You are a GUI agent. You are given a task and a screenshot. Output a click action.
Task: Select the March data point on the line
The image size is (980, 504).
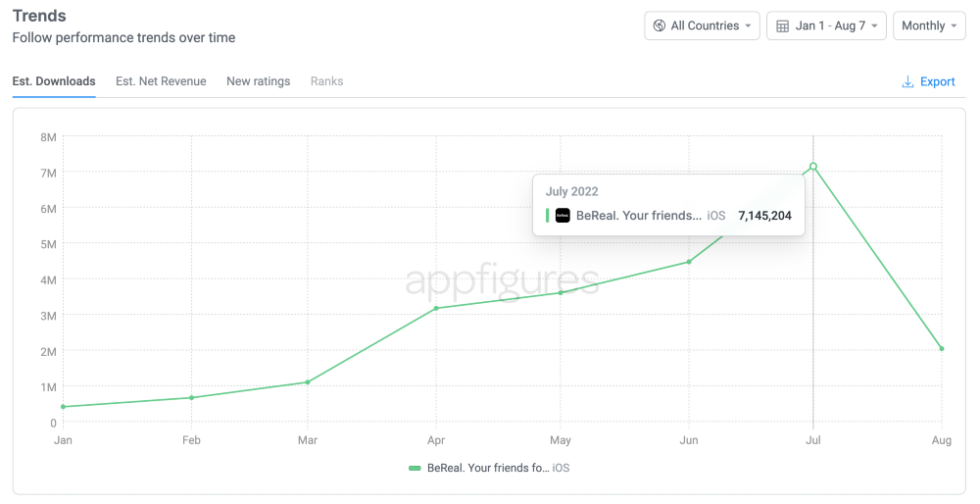pos(308,382)
